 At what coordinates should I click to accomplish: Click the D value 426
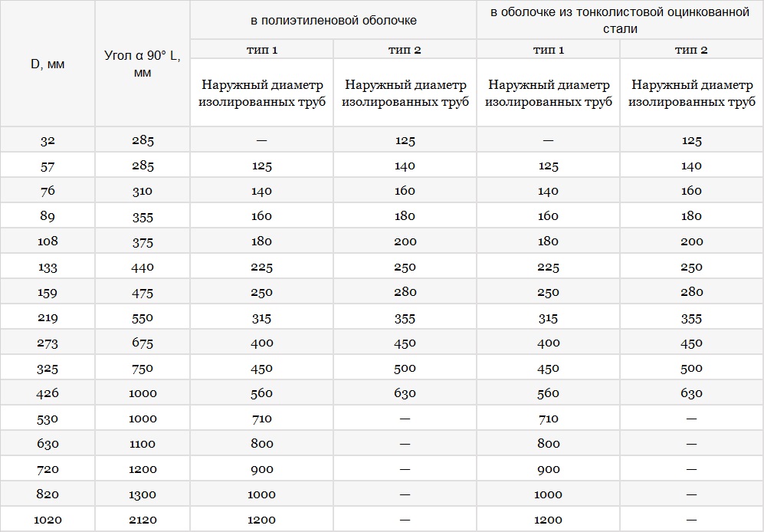click(x=48, y=393)
